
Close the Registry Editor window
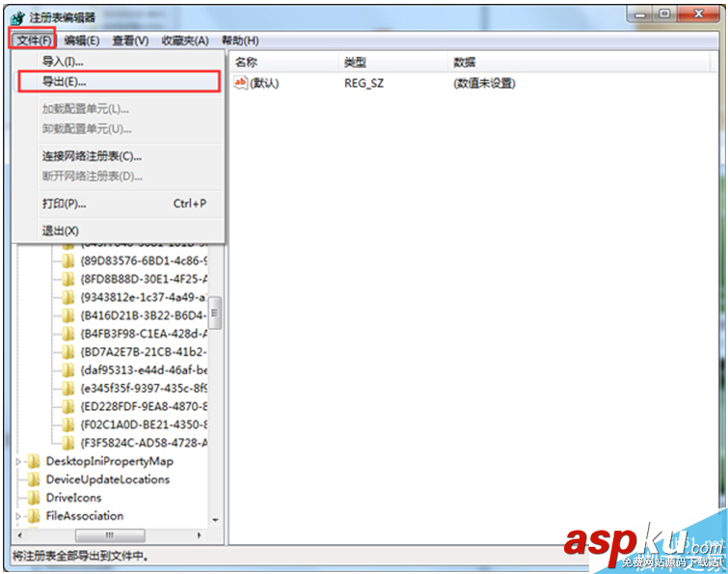point(698,14)
